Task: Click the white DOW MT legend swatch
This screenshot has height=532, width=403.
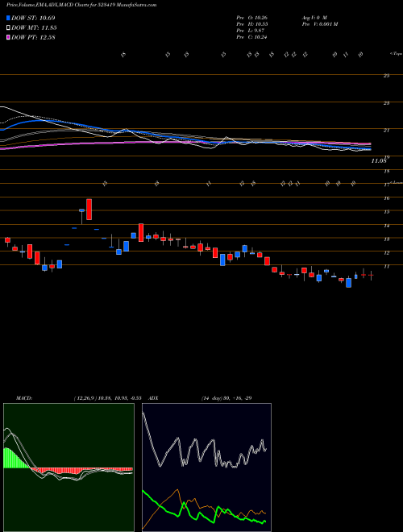Action: coord(9,28)
